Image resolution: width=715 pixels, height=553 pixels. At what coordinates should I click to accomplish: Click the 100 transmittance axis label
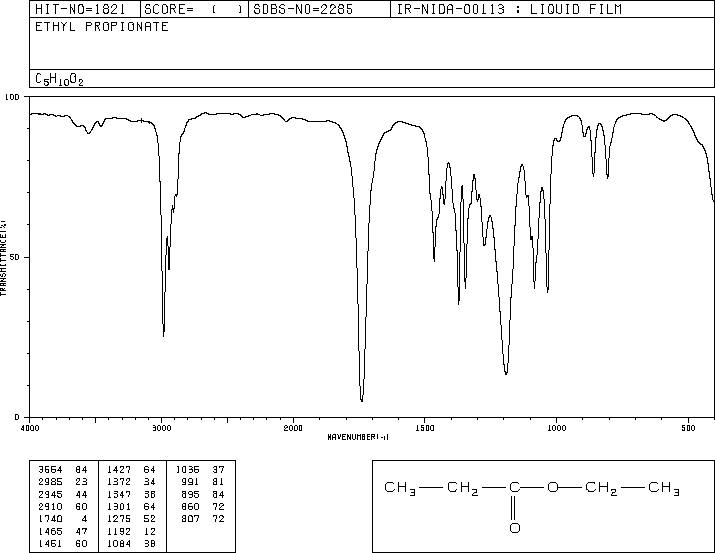[x=12, y=97]
